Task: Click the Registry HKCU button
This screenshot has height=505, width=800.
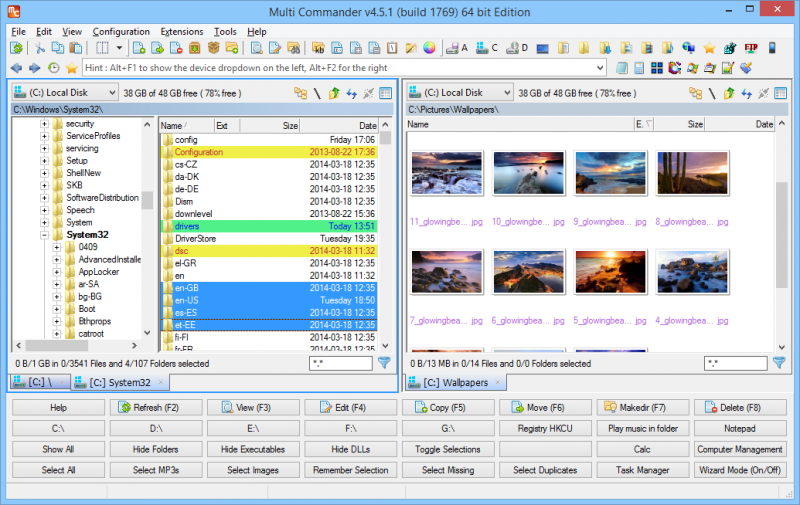Action: [x=545, y=428]
